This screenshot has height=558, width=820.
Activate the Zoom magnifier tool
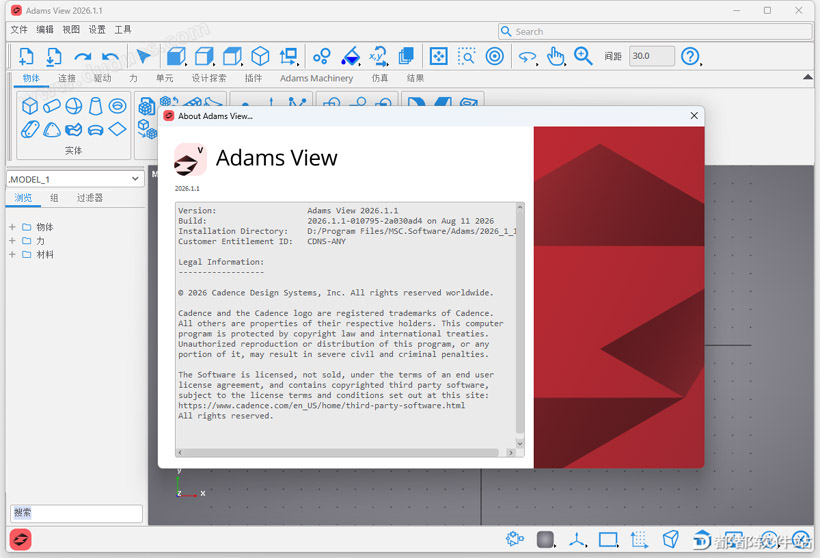coord(583,56)
